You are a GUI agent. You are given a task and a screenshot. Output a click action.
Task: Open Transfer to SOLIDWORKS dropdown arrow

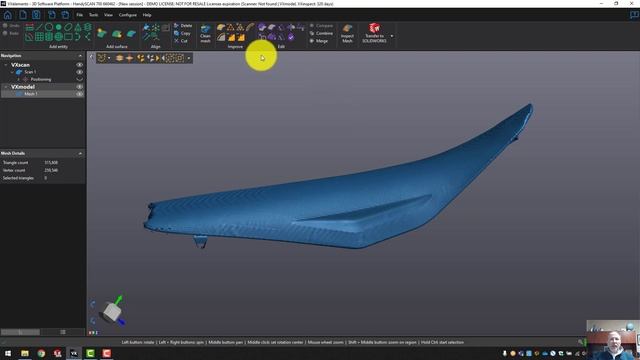[x=392, y=36]
